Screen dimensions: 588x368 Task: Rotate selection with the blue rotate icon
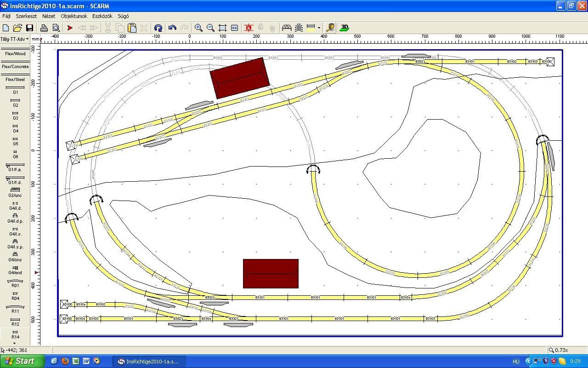click(x=158, y=28)
